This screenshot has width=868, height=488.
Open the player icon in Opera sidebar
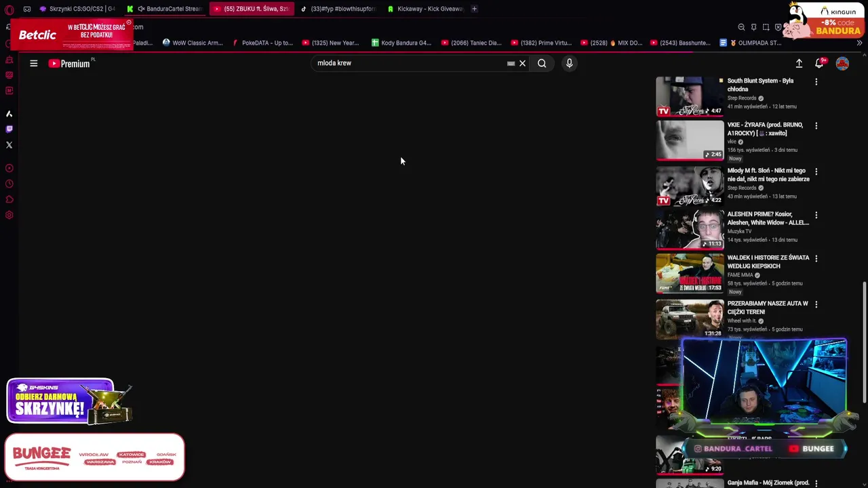[9, 168]
